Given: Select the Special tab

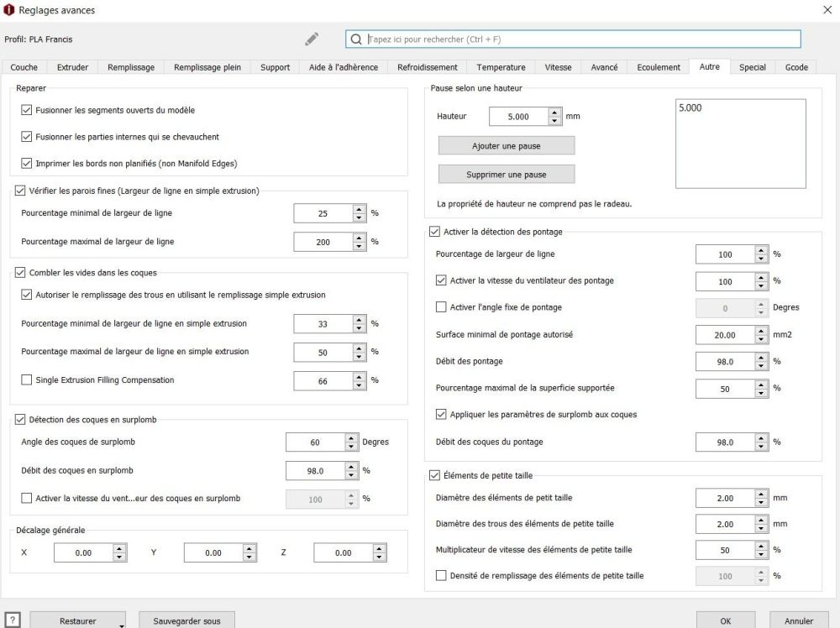Looking at the screenshot, I should pyautogui.click(x=752, y=67).
